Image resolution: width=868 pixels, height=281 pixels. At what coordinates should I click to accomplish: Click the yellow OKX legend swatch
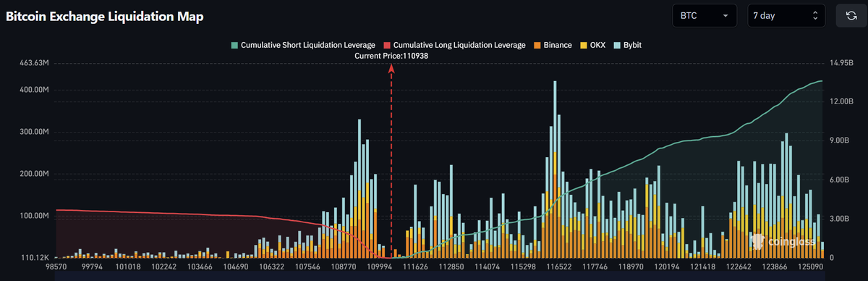pos(584,45)
